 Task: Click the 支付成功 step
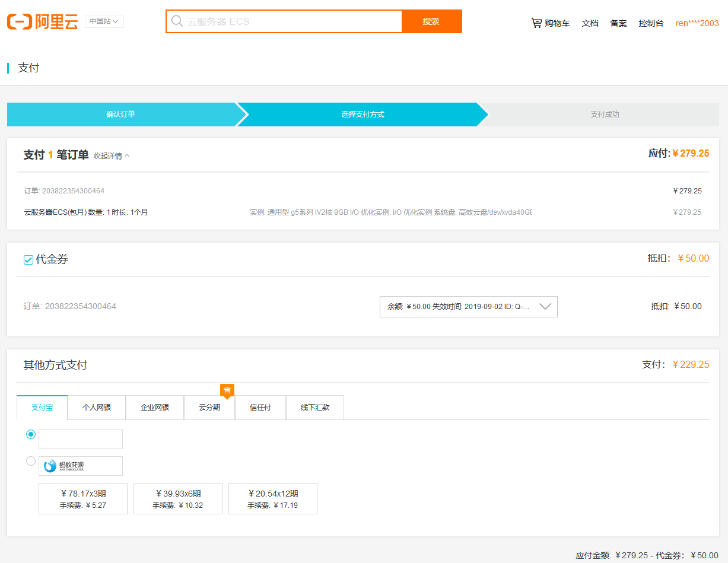click(605, 114)
